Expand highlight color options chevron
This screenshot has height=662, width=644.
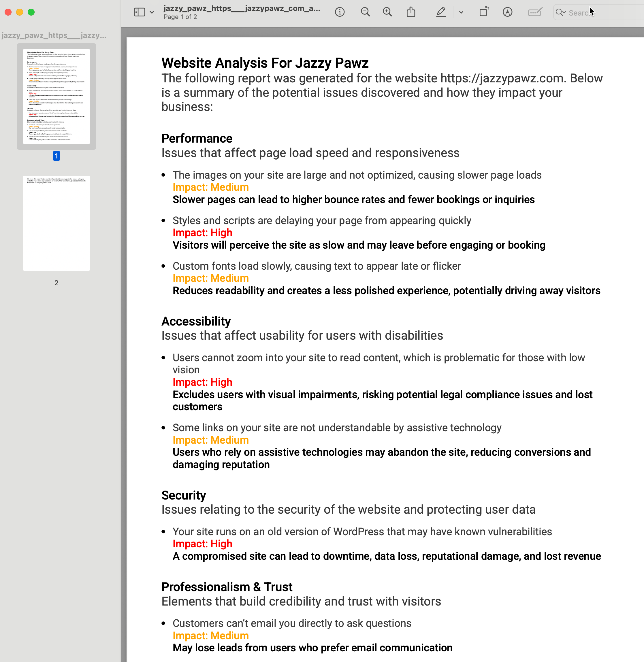pos(461,12)
